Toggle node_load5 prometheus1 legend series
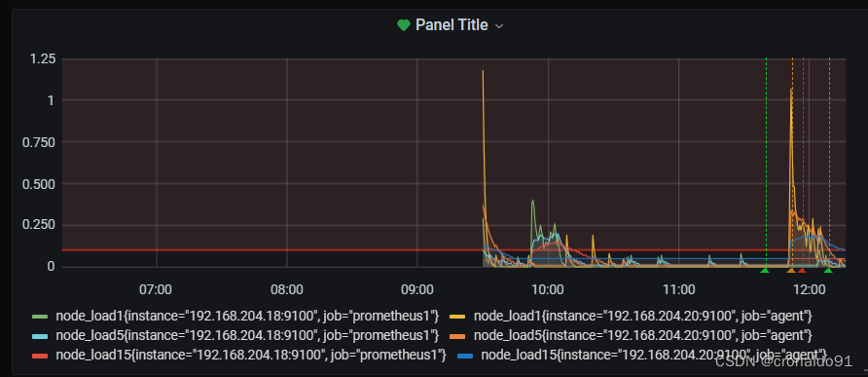The image size is (868, 377). [x=247, y=335]
